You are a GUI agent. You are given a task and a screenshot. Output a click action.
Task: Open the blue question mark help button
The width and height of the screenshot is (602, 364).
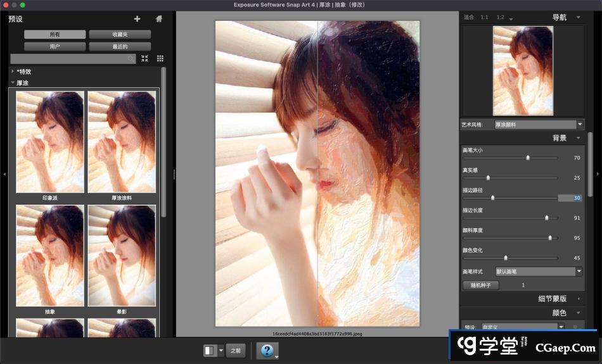pos(267,350)
